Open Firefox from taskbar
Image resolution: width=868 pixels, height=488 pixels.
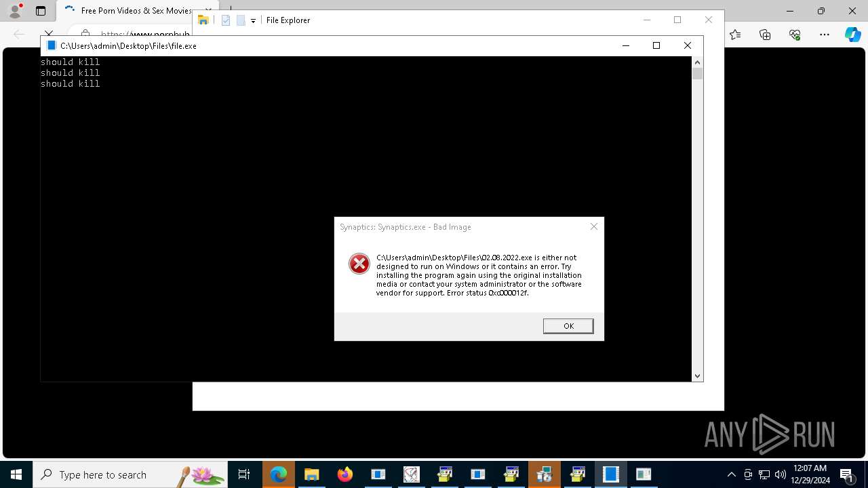click(345, 474)
